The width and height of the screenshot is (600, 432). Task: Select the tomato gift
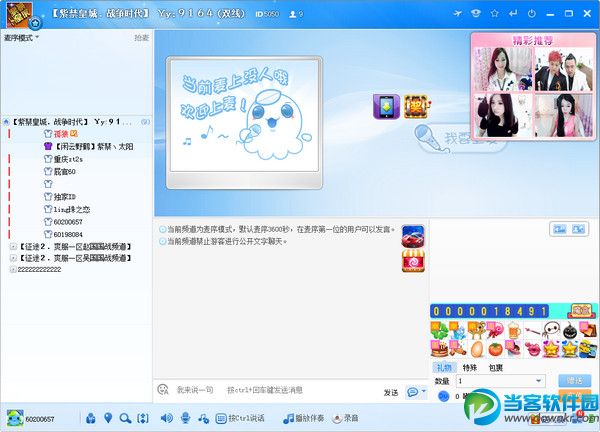pyautogui.click(x=495, y=349)
